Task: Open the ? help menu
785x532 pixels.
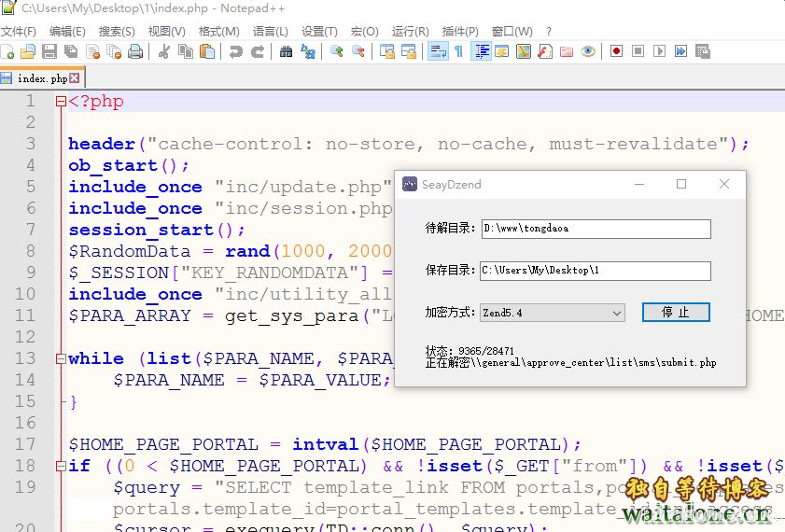Action: tap(549, 32)
